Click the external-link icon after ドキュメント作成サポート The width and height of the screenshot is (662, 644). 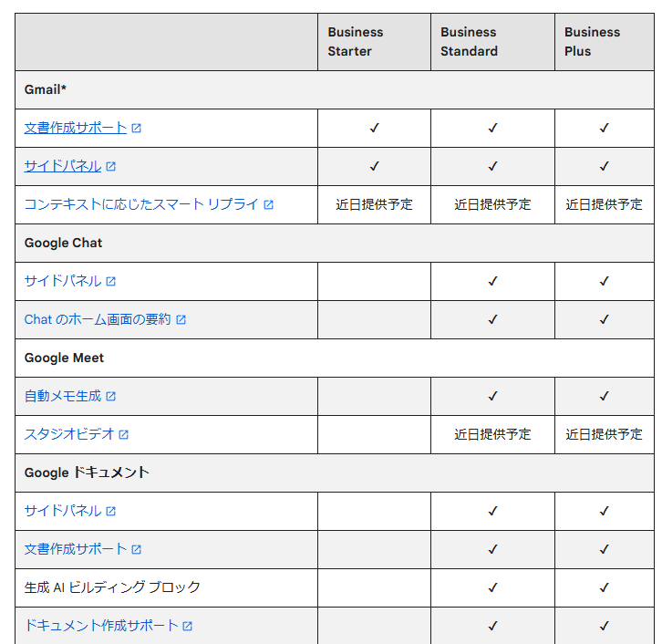click(x=188, y=626)
